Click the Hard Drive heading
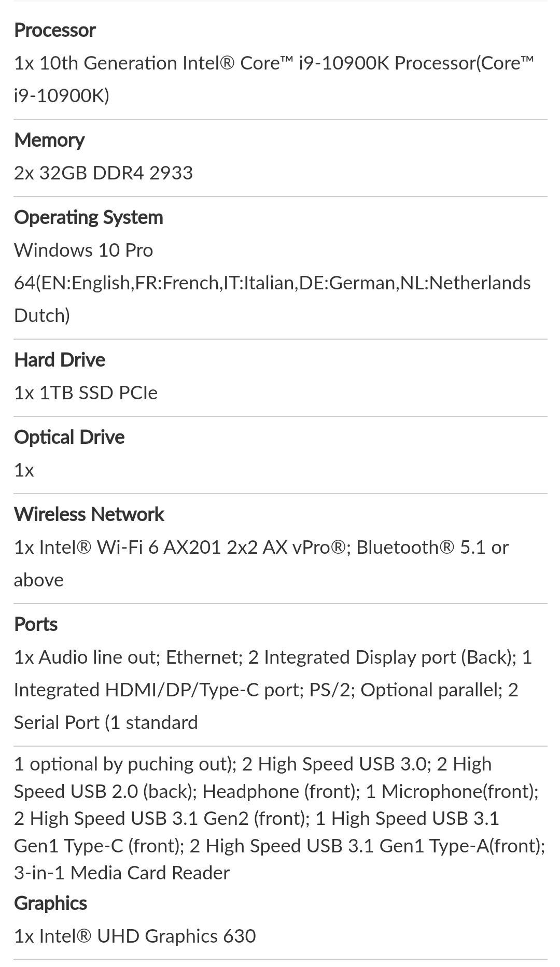Image resolution: width=560 pixels, height=967 pixels. click(x=60, y=360)
